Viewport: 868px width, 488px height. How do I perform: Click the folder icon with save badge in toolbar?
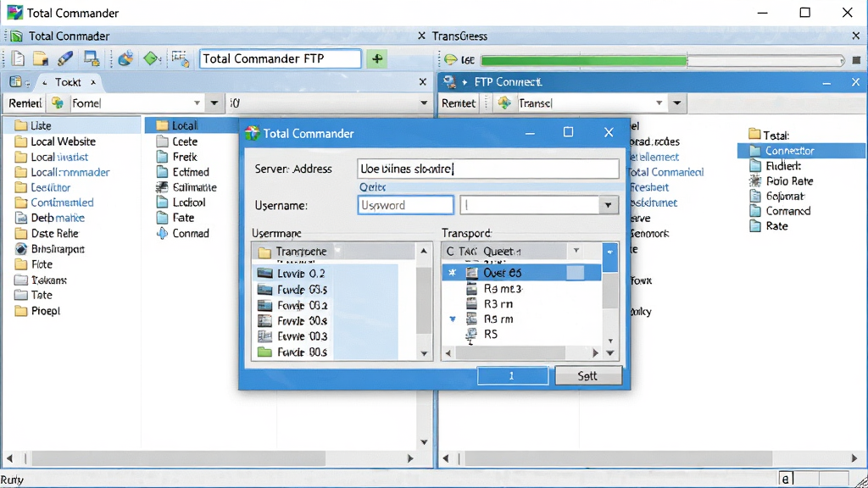(41, 58)
